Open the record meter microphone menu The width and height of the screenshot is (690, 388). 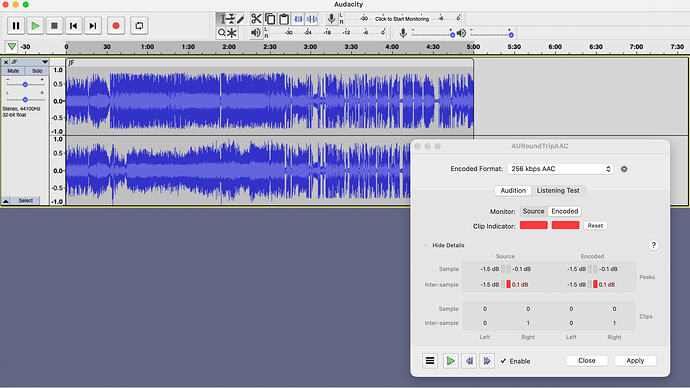pyautogui.click(x=331, y=18)
